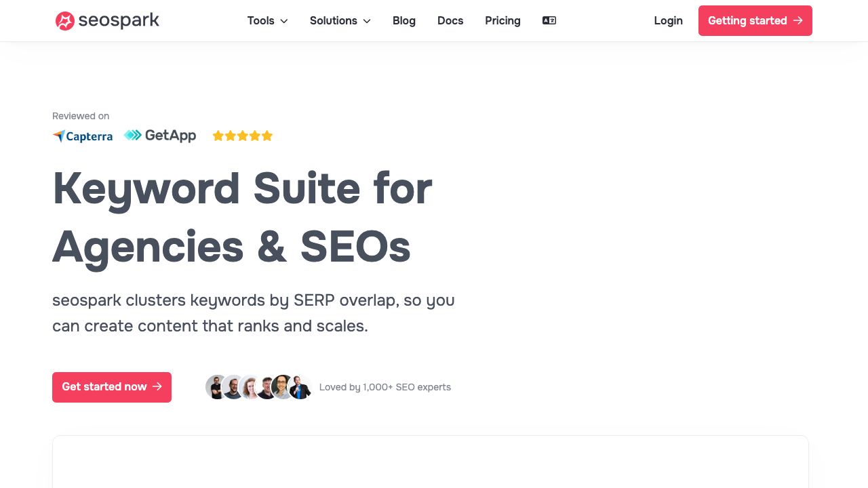Click the Get started now button

coord(112,387)
